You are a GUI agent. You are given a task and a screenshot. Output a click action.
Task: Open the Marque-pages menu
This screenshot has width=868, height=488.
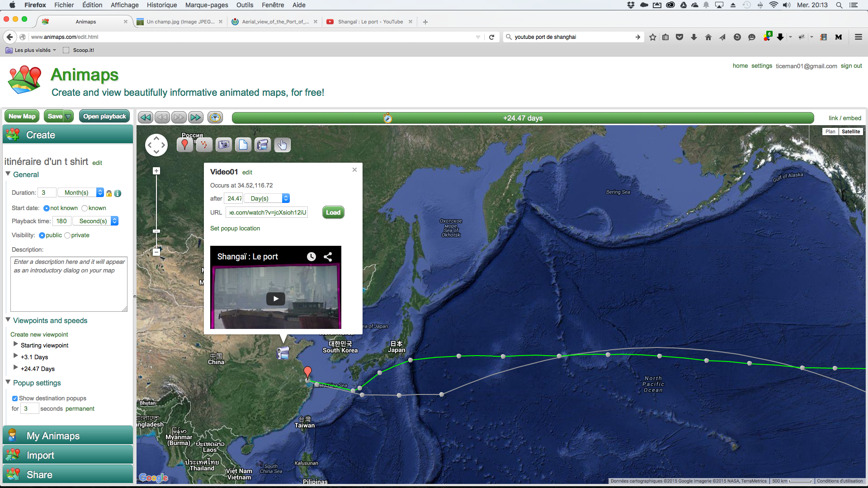207,5
